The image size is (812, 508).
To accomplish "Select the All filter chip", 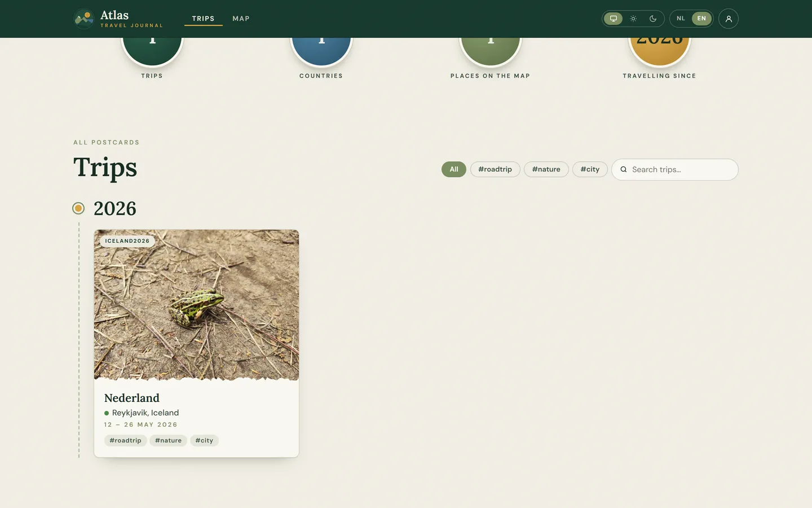I will [x=454, y=169].
